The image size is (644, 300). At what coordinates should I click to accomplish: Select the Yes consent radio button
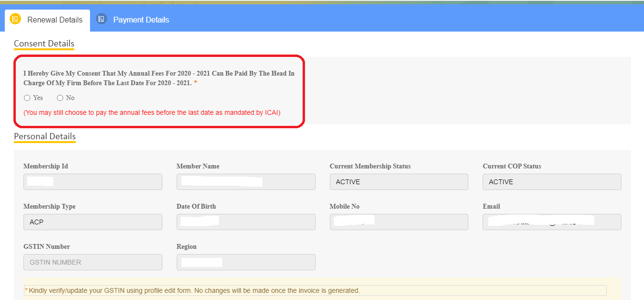(x=27, y=98)
